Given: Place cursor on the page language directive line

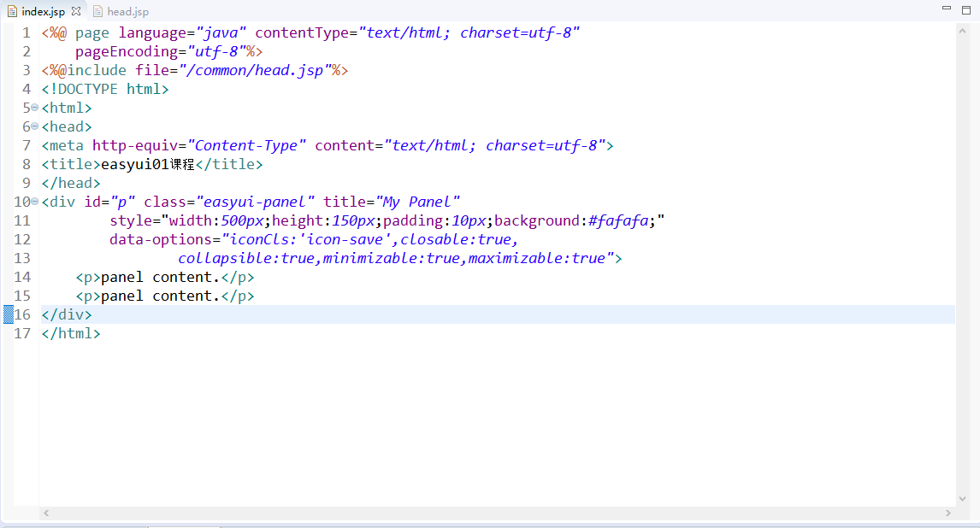Looking at the screenshot, I should tap(310, 32).
